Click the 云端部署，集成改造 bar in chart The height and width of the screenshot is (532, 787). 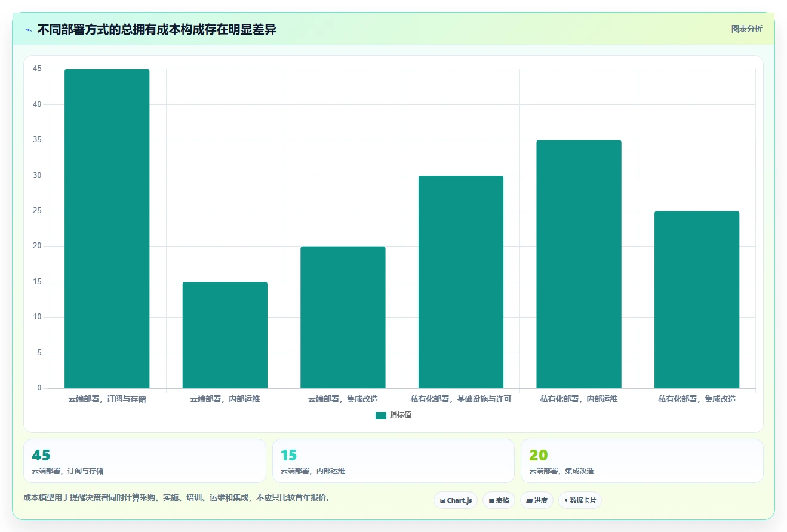tap(343, 317)
